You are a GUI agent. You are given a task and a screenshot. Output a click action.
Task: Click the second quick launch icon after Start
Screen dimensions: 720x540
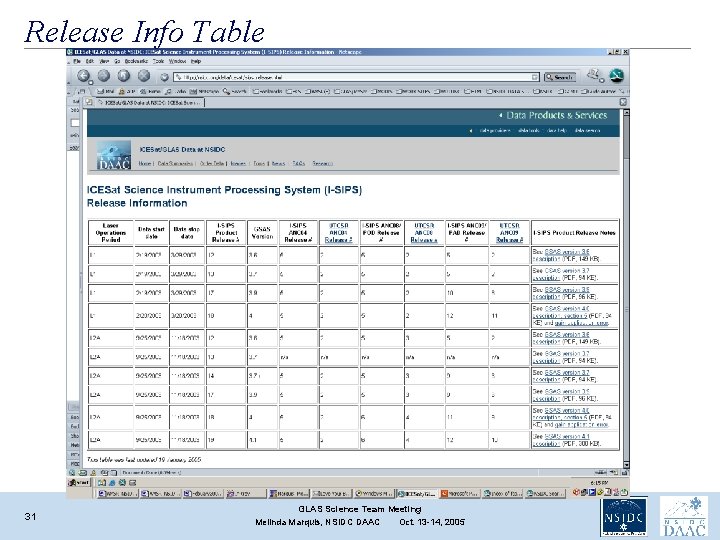(112, 483)
